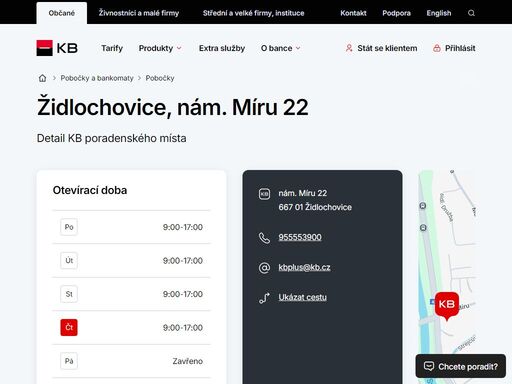Screen dimensions: 512x384
Task: Switch to the Občané tab
Action: [x=62, y=13]
